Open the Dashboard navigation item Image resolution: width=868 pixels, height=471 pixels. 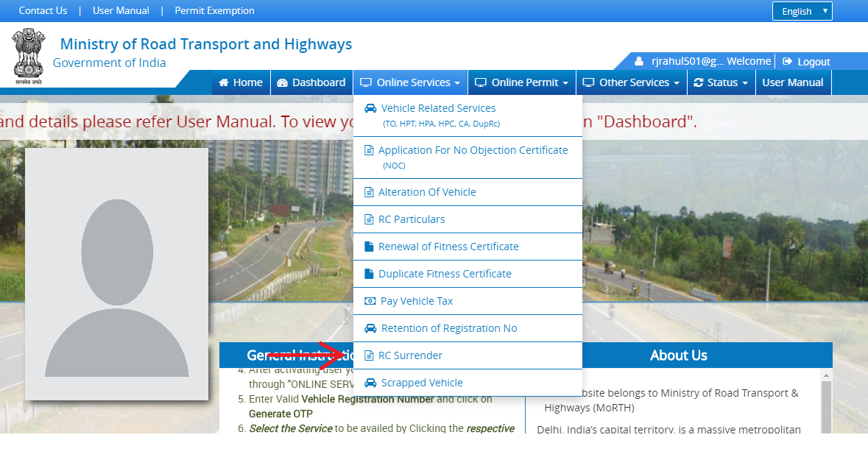click(311, 82)
